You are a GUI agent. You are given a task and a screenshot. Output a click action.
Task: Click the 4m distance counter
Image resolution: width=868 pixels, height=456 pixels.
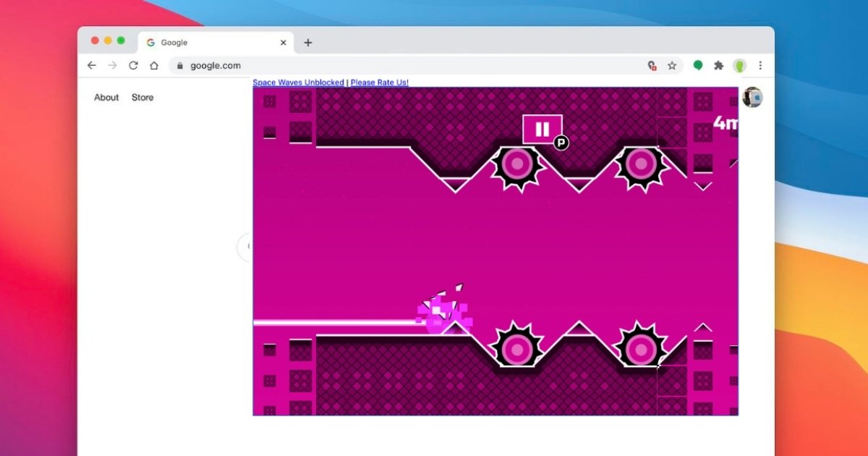click(x=726, y=123)
